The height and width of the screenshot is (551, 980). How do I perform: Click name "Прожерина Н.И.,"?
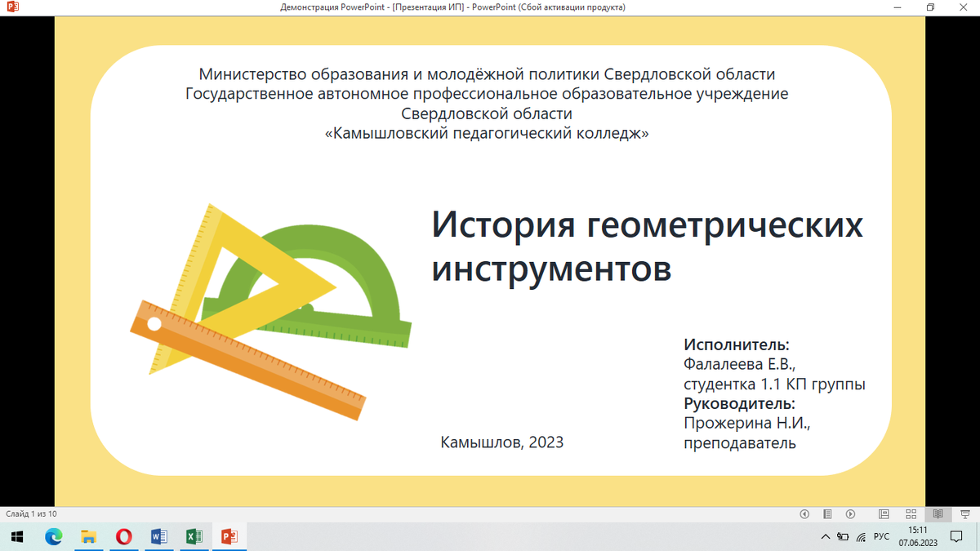[x=746, y=424]
